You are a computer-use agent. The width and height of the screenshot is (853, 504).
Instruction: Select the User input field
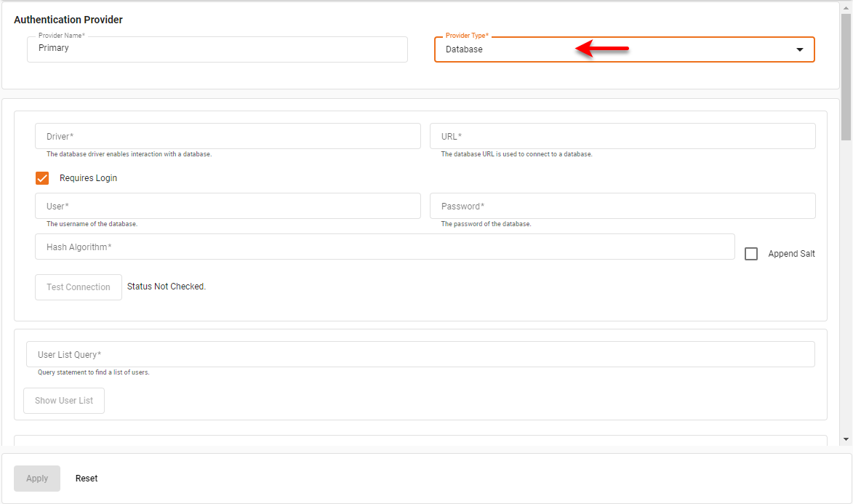(228, 206)
